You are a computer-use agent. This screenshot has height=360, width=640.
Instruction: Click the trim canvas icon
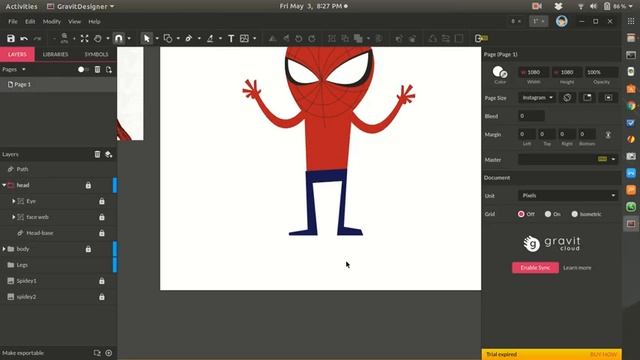[587, 98]
